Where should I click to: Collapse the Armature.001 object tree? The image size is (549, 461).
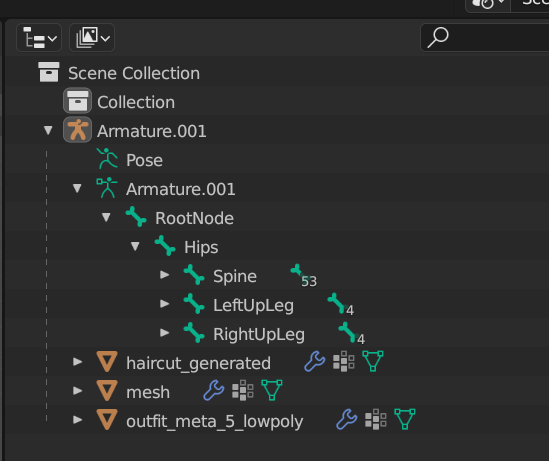[48, 131]
